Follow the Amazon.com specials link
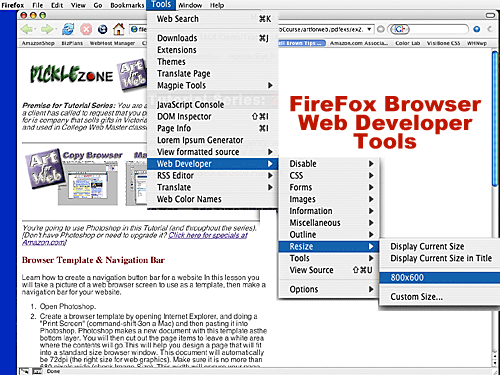Screen dimensions: 500x375 point(208,235)
